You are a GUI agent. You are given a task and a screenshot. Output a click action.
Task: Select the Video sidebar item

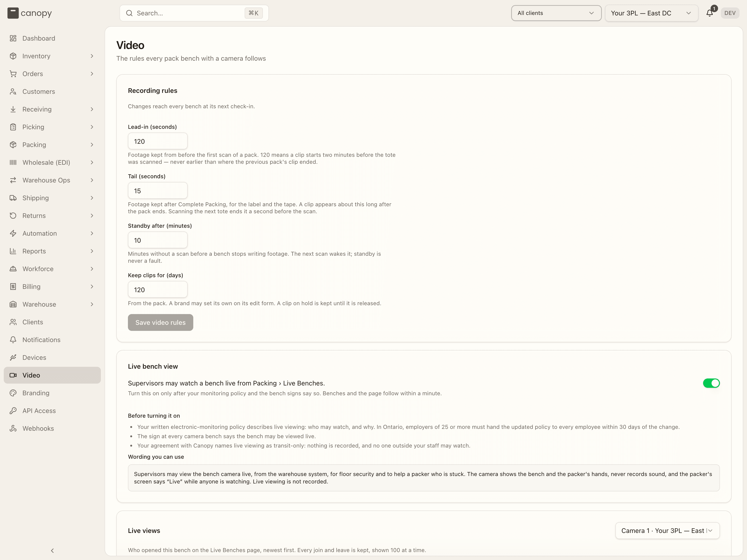(x=52, y=375)
